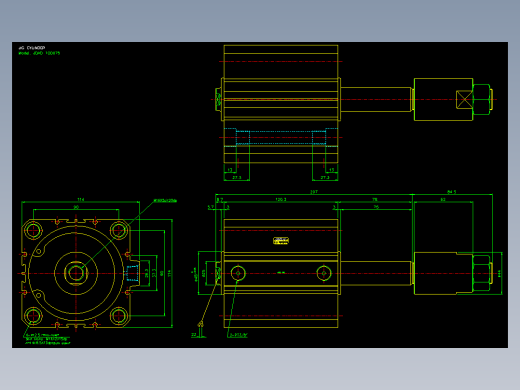This screenshot has height=390, width=520.
Task: Click the yellow nameplate label on cylinder body
Action: click(x=281, y=240)
